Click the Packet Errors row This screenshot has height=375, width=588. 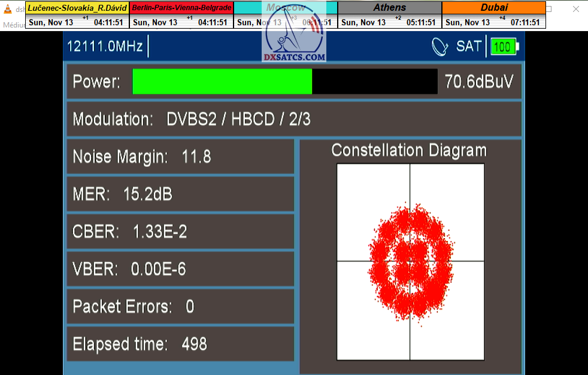[180, 306]
